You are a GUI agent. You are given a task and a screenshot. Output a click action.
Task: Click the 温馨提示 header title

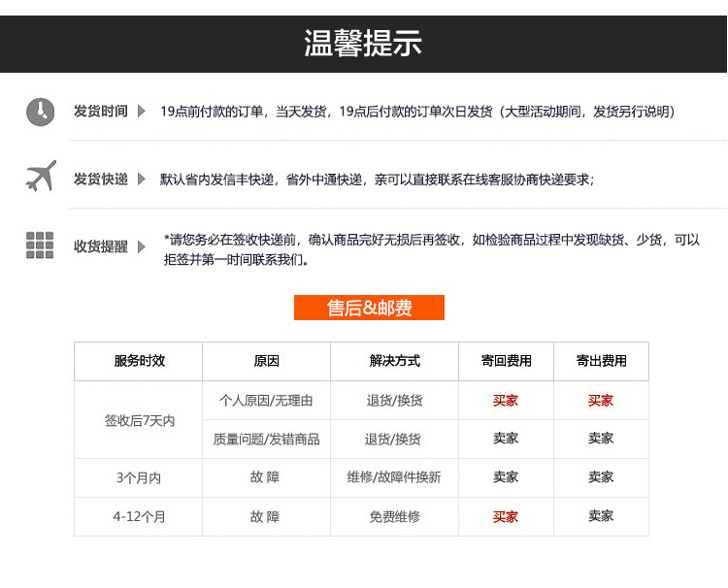tap(363, 44)
